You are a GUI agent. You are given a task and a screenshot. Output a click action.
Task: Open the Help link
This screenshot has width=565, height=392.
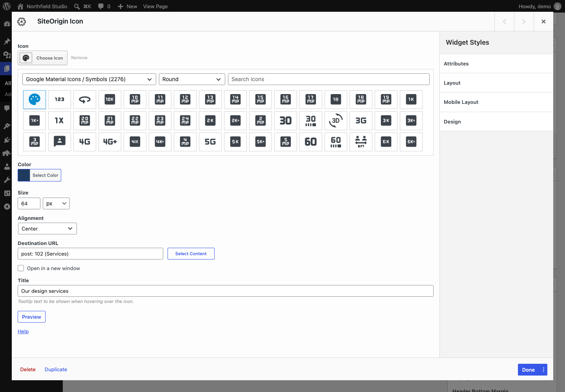point(23,331)
